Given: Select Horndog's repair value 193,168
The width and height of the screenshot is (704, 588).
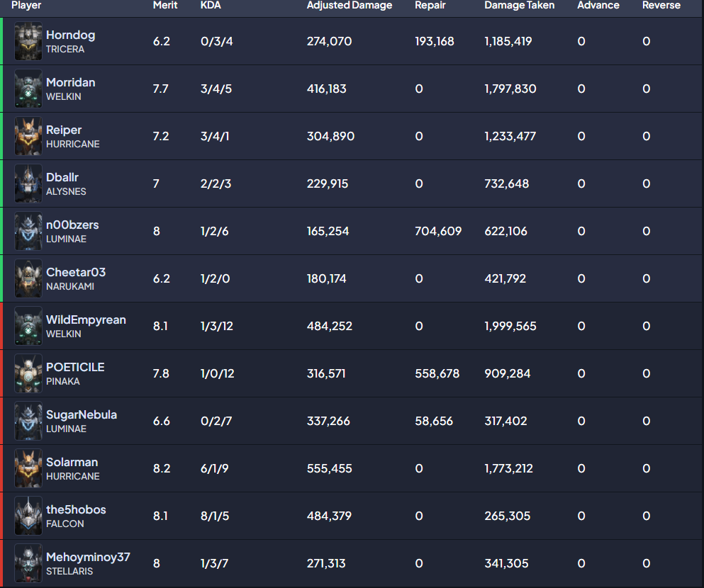Looking at the screenshot, I should pyautogui.click(x=434, y=41).
